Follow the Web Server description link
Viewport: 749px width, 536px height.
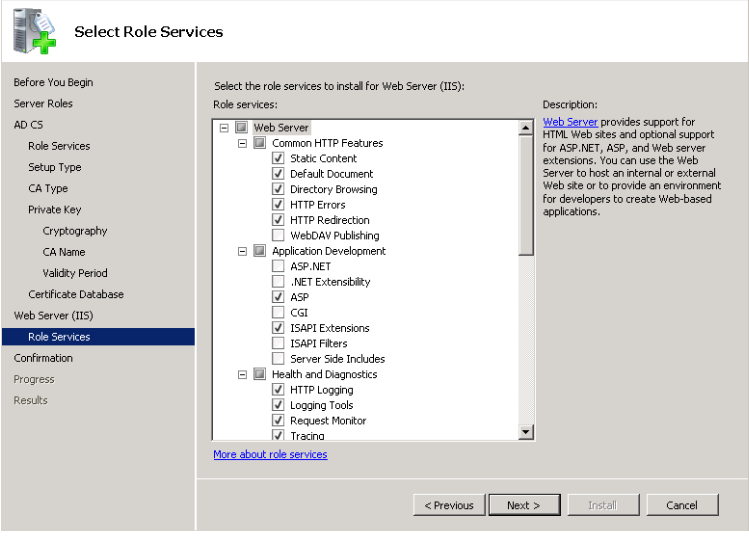click(570, 122)
